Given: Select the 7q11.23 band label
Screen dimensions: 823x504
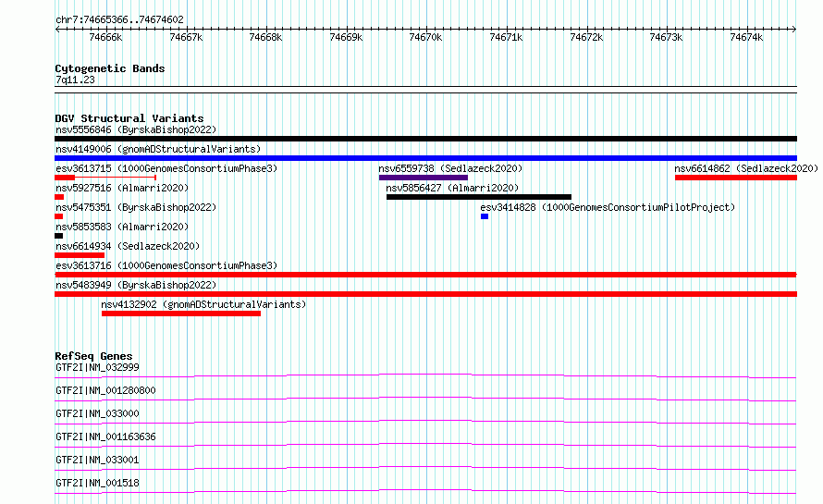Looking at the screenshot, I should tap(75, 80).
